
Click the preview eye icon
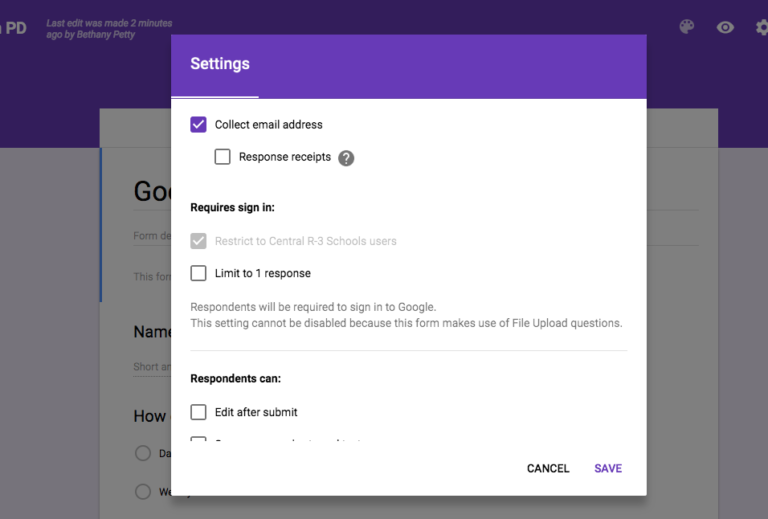(x=725, y=27)
